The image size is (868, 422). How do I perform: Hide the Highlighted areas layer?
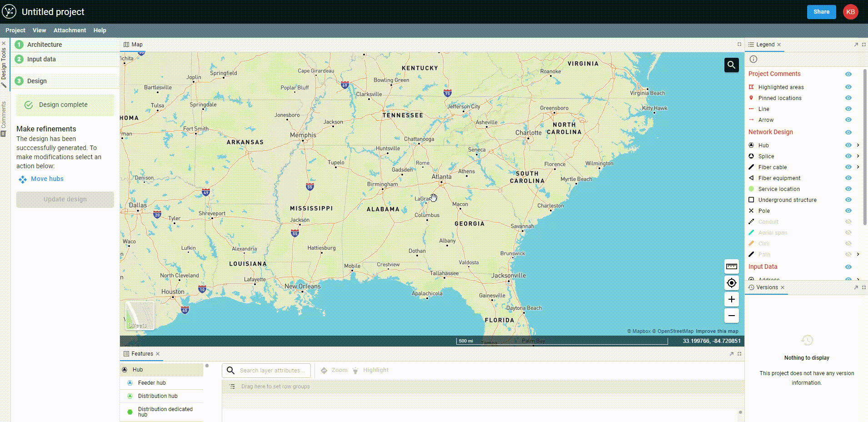(848, 87)
